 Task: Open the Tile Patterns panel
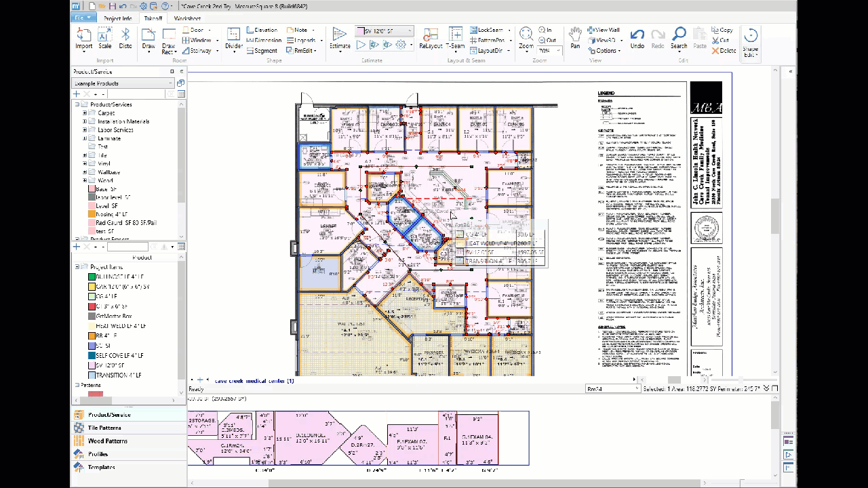(128, 428)
